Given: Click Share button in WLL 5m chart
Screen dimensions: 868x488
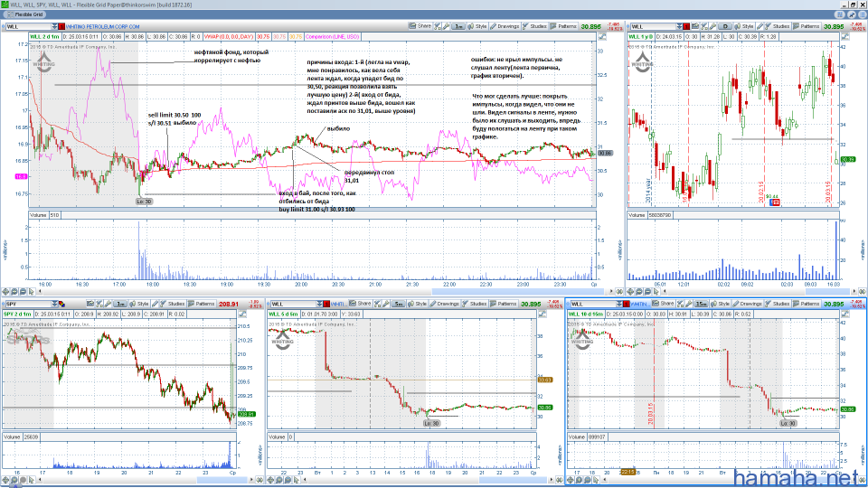Looking at the screenshot, I should coord(360,304).
